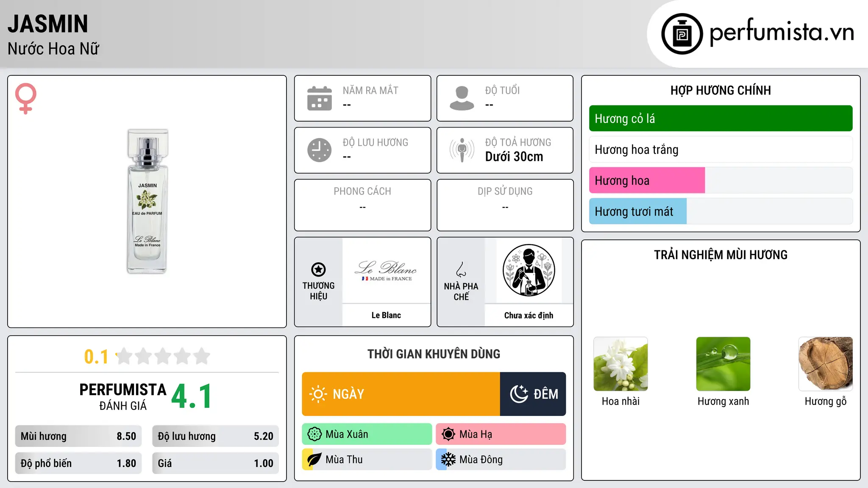The height and width of the screenshot is (488, 868).
Task: Click the Giá 1.00 score row
Action: point(215,463)
